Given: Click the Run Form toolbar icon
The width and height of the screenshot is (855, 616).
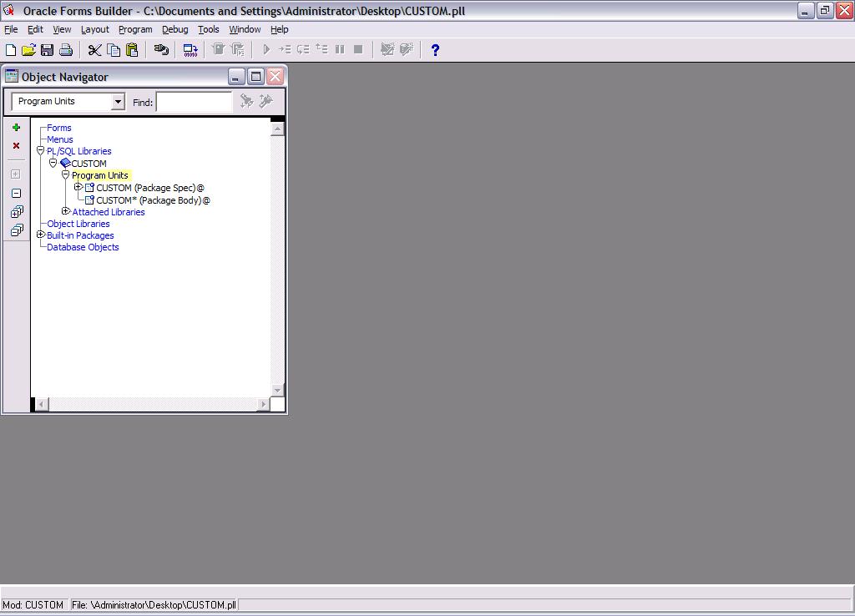Looking at the screenshot, I should [x=219, y=50].
